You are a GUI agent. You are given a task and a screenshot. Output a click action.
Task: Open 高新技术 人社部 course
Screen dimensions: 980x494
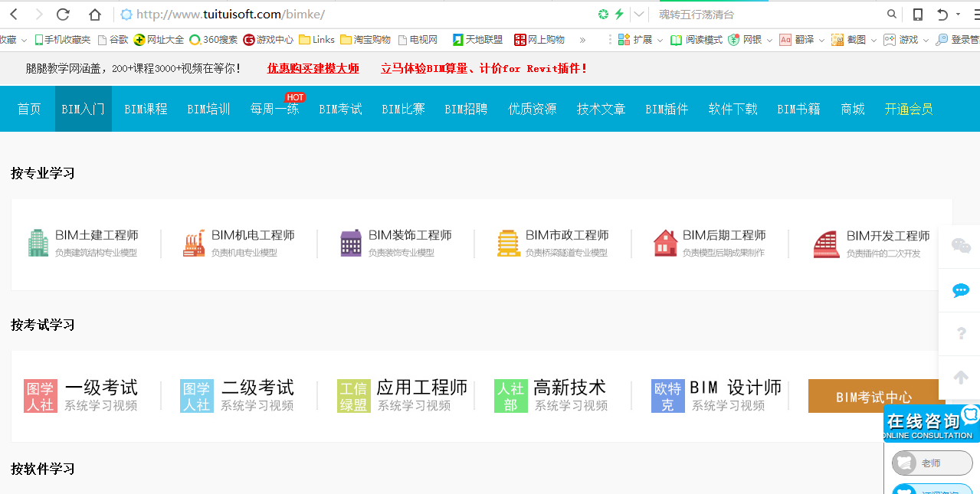tap(552, 396)
